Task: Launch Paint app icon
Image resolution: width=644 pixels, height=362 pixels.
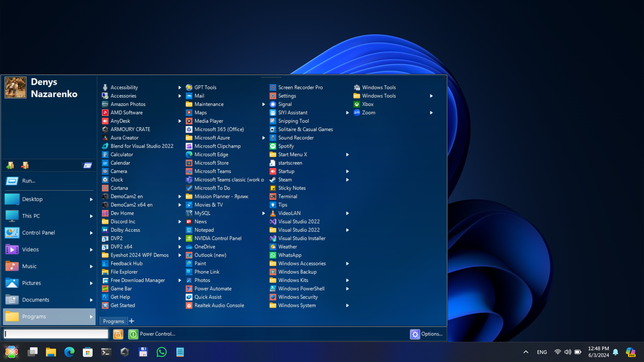Action: click(x=189, y=263)
